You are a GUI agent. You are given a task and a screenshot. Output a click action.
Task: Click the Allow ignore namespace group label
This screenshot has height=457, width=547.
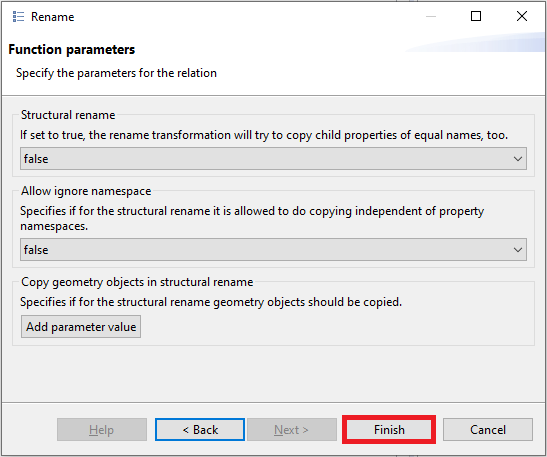pyautogui.click(x=86, y=191)
